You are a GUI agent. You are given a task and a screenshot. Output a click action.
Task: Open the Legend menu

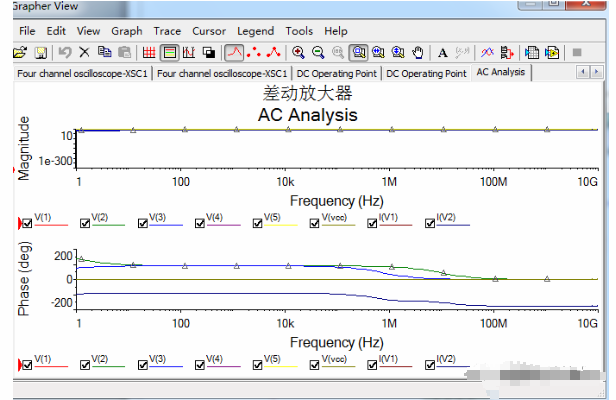point(255,31)
